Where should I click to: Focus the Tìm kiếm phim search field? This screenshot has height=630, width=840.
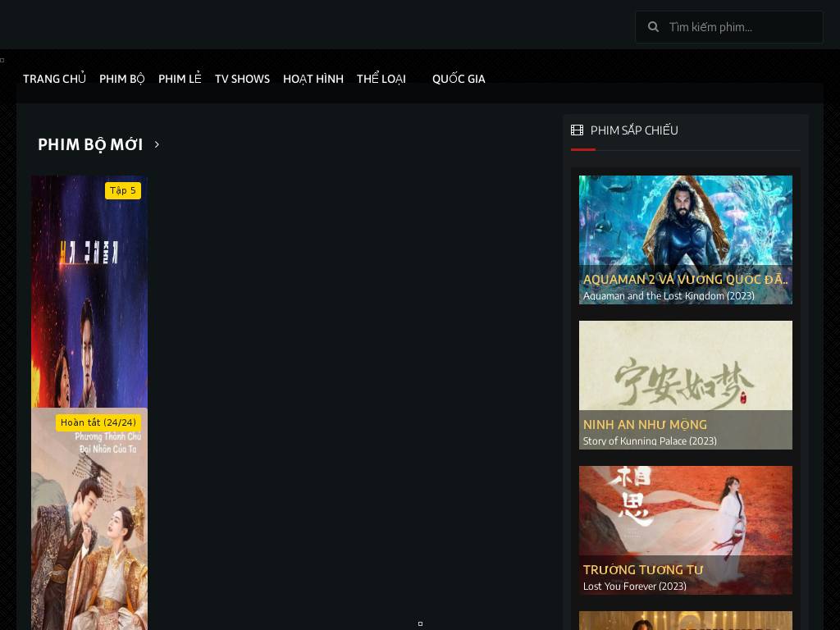738,27
